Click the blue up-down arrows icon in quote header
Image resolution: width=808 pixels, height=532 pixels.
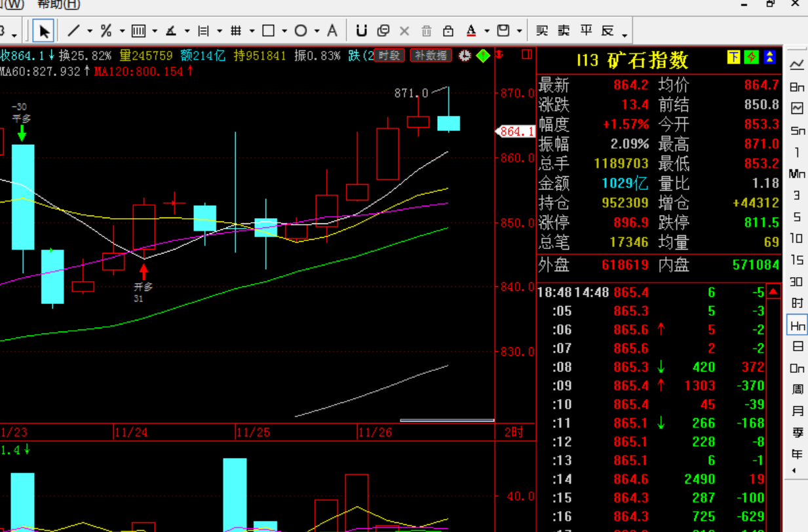pos(769,58)
